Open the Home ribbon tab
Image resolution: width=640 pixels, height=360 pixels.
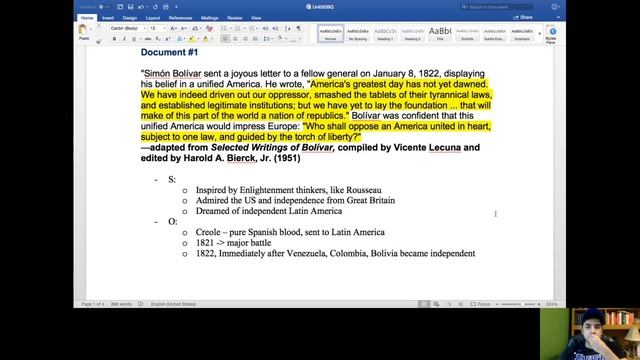click(87, 18)
